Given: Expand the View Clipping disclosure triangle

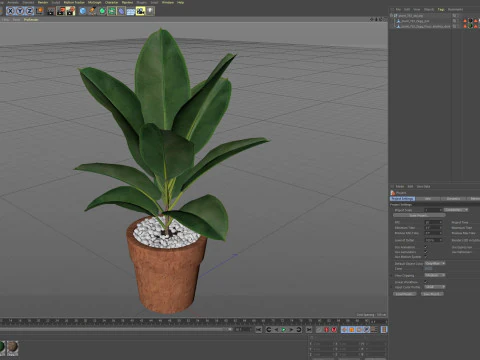Looking at the screenshot, I should 392,276.
